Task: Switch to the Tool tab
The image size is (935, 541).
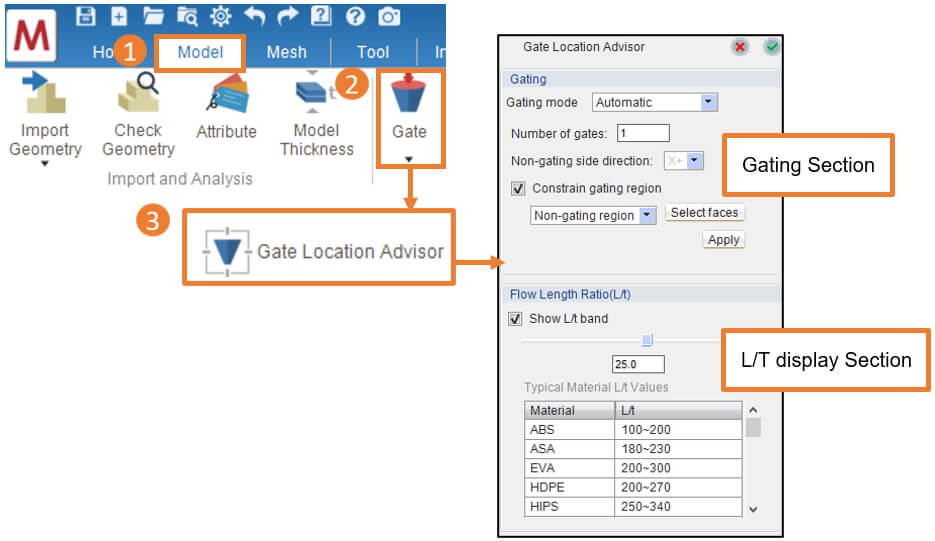Action: (373, 53)
